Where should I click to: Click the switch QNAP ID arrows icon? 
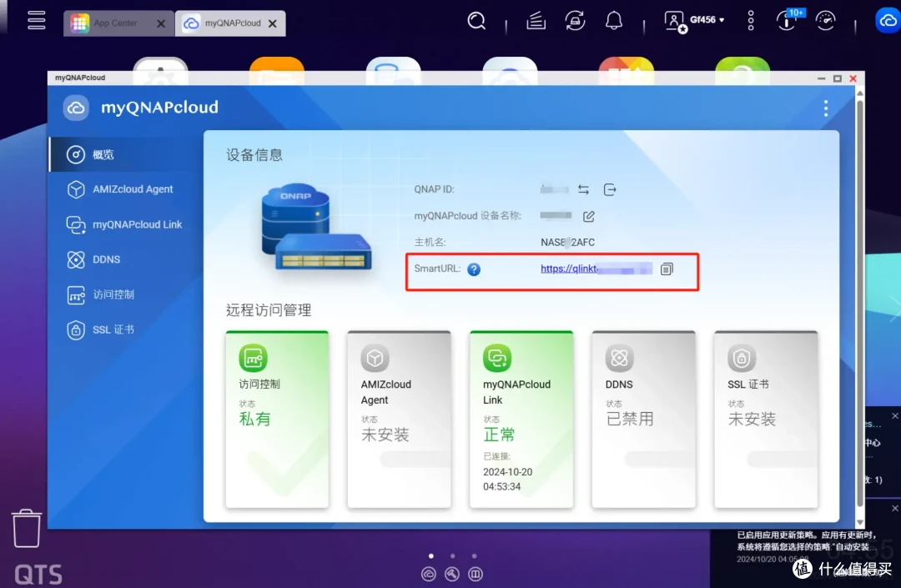pos(583,189)
